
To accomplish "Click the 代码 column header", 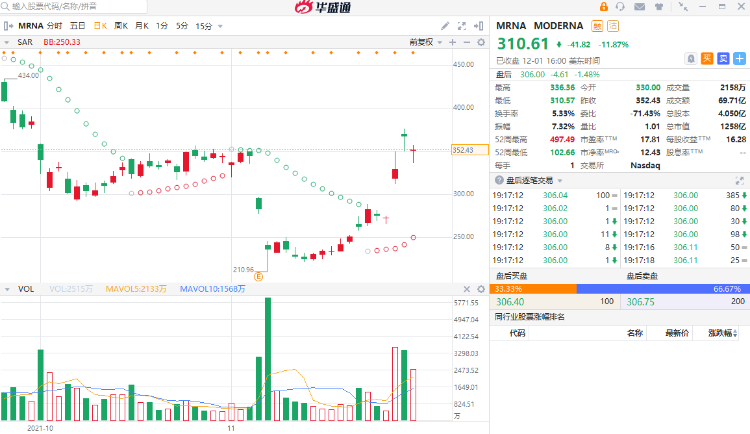I will (517, 333).
